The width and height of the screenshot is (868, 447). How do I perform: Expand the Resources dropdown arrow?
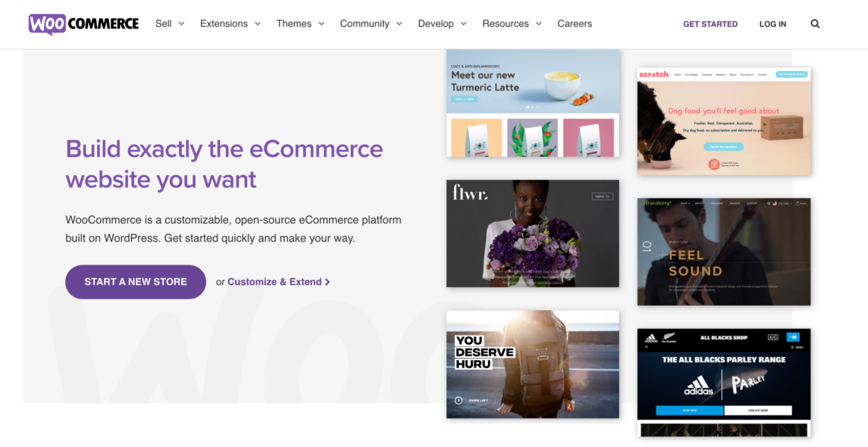[x=539, y=24]
